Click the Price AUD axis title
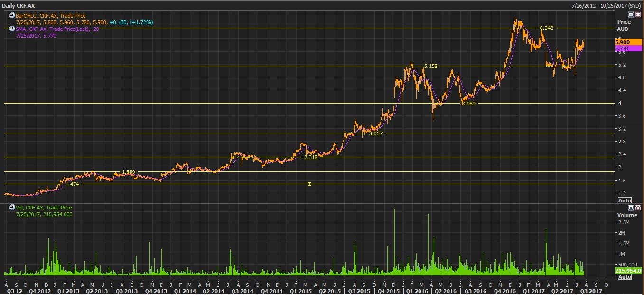This screenshot has width=644, height=295. (623, 26)
